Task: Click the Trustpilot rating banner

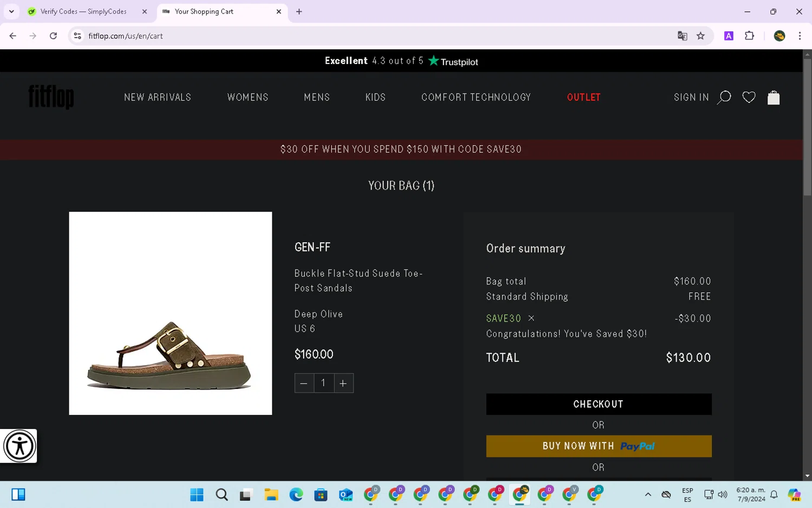Action: [401, 61]
